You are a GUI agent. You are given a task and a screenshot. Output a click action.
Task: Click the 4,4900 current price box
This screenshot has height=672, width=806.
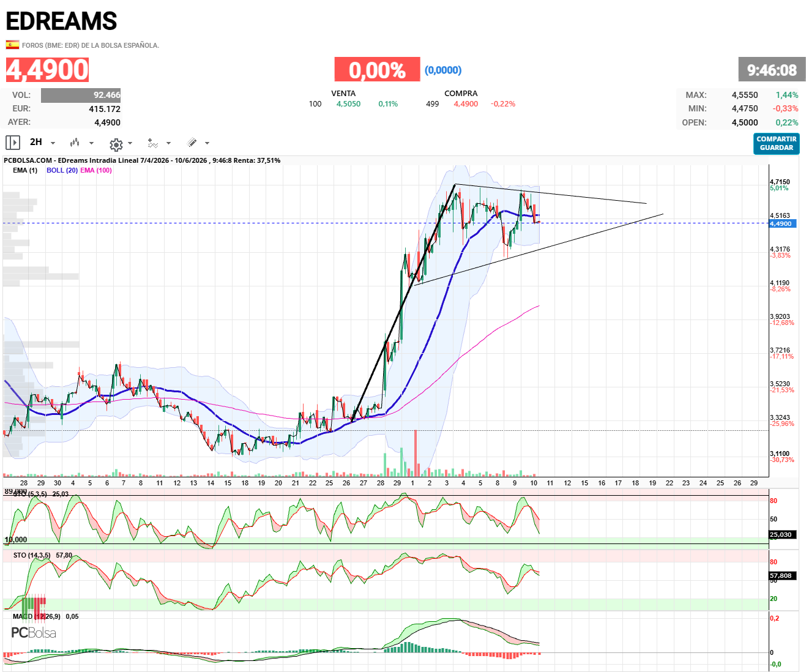point(48,70)
